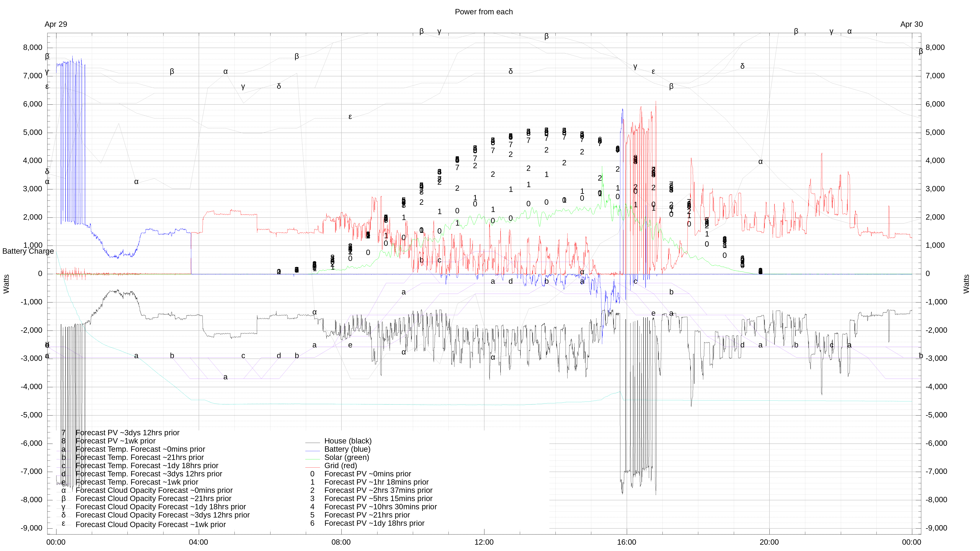This screenshot has height=551, width=980.
Task: Select legend entry 'Battery (blue)'
Action: (347, 449)
